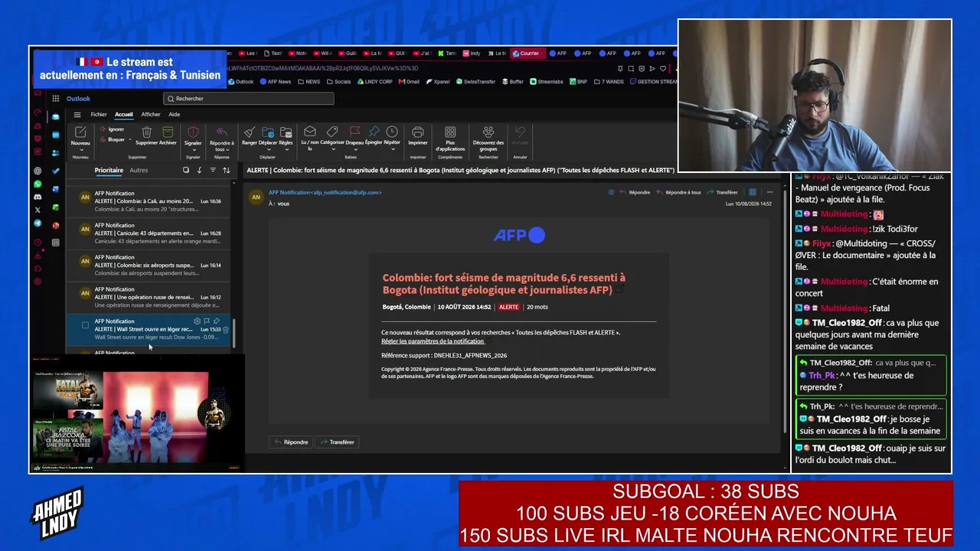Click the Nouveau new mail icon
The width and height of the screenshot is (980, 551).
[x=80, y=132]
